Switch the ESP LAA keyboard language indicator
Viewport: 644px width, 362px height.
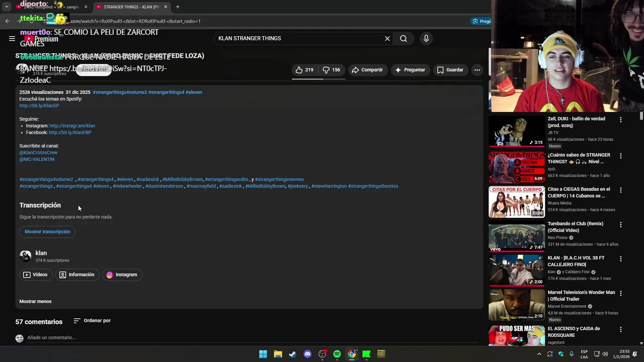(584, 354)
